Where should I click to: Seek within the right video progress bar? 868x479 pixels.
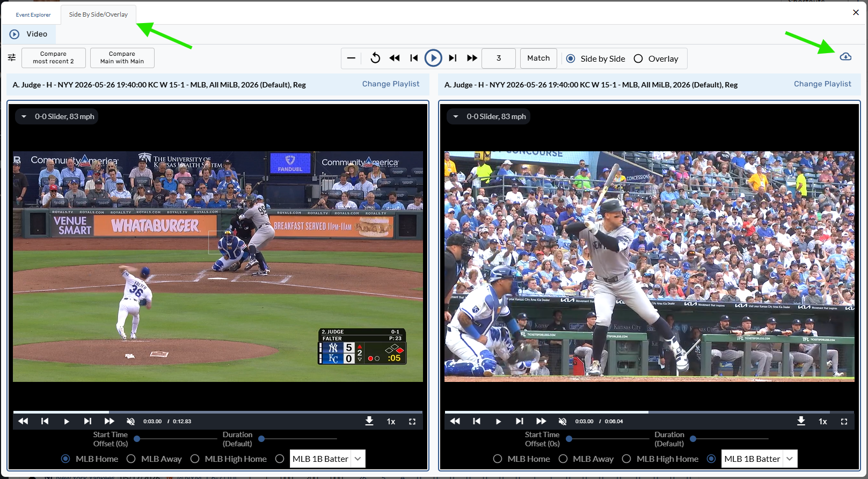[x=650, y=412]
